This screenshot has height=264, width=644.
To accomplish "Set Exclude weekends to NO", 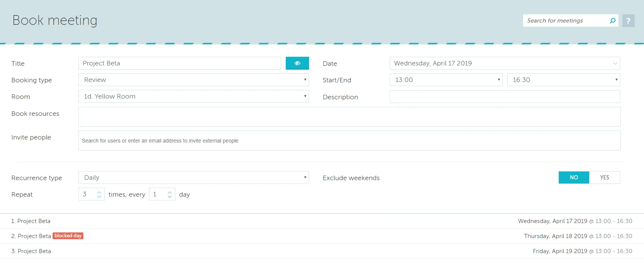I will point(573,178).
